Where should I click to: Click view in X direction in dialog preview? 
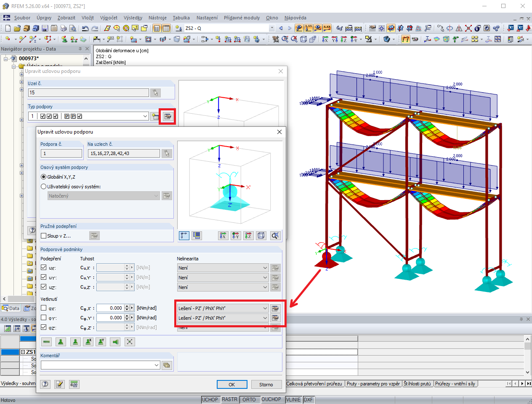[x=223, y=235]
